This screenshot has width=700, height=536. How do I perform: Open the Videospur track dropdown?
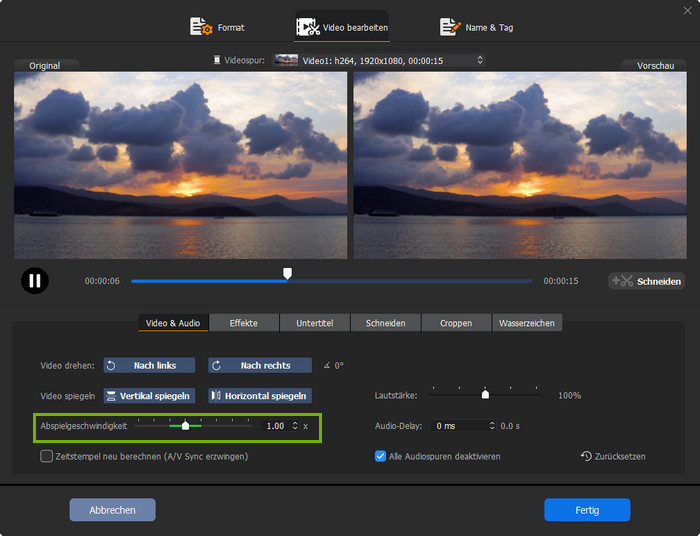379,60
